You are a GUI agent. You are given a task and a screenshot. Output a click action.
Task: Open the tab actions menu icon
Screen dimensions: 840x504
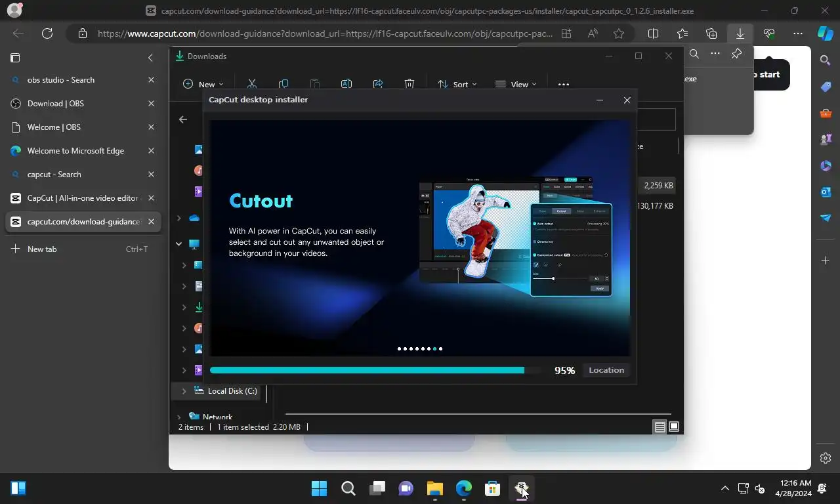[15, 58]
